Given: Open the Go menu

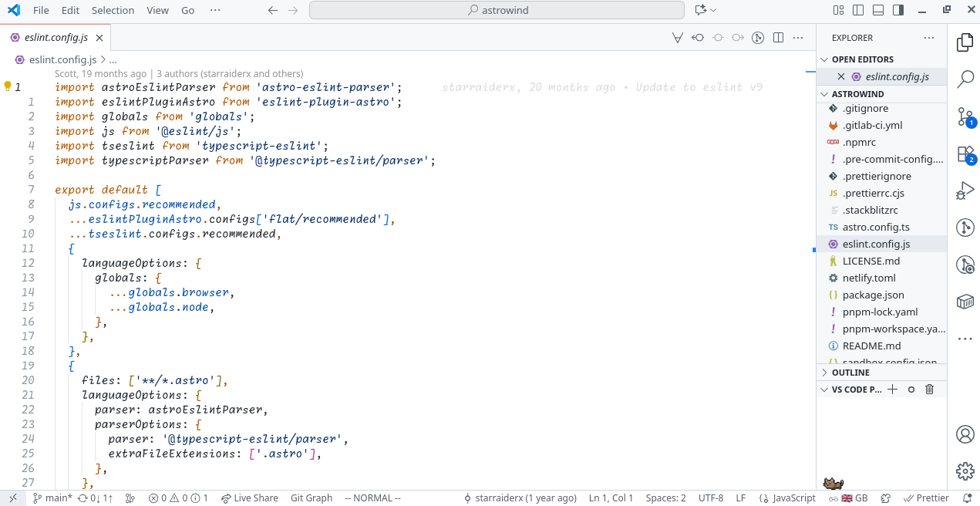Looking at the screenshot, I should (188, 10).
